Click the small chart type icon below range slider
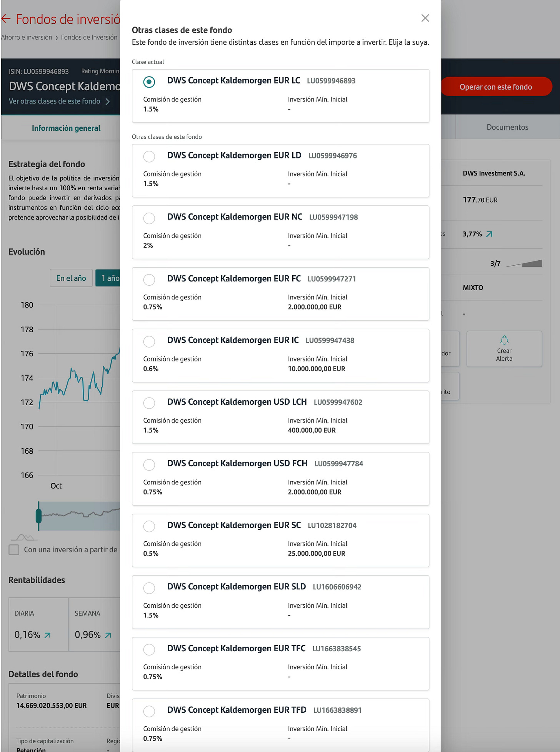The image size is (560, 752). pyautogui.click(x=24, y=537)
